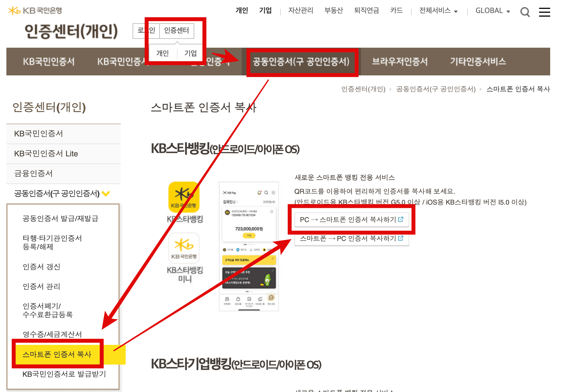Click the 인증센터(개인) page title

pos(71,31)
